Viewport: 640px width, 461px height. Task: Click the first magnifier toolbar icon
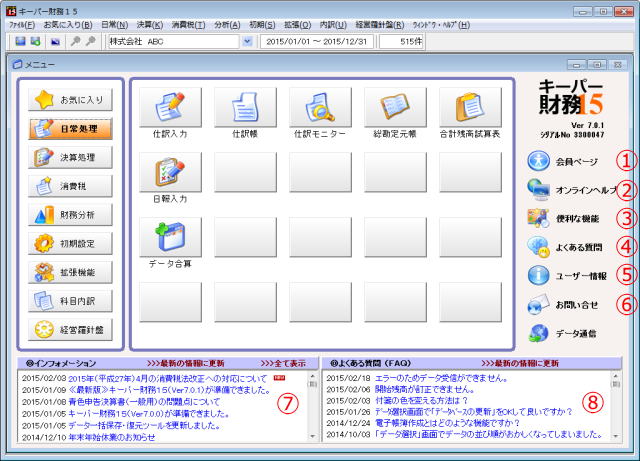pyautogui.click(x=76, y=41)
